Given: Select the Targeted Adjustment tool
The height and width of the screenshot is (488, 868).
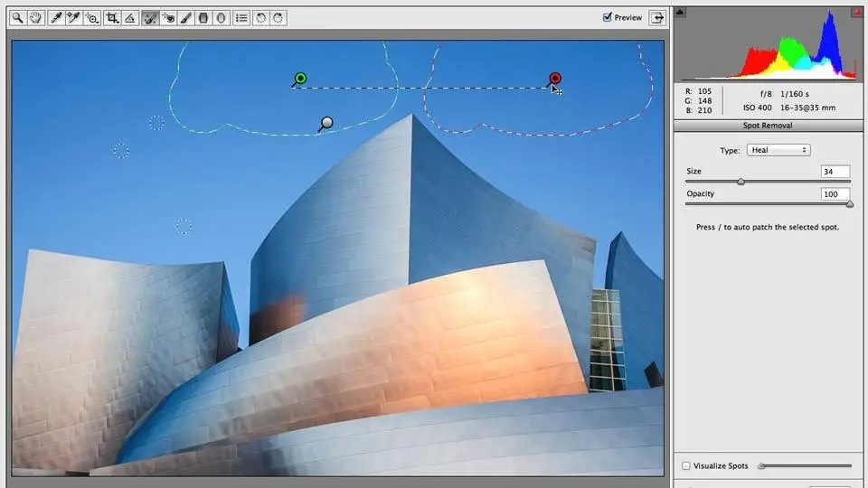Looking at the screenshot, I should click(92, 18).
